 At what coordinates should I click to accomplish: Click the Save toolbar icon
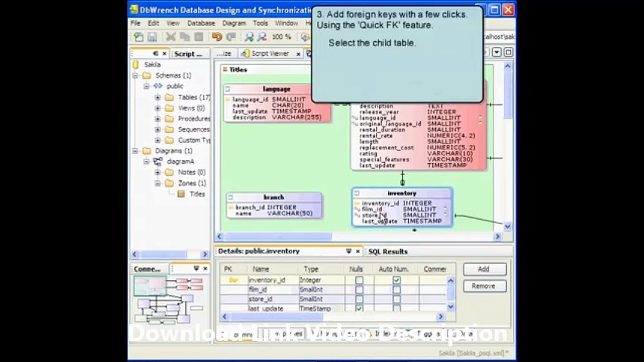[152, 37]
